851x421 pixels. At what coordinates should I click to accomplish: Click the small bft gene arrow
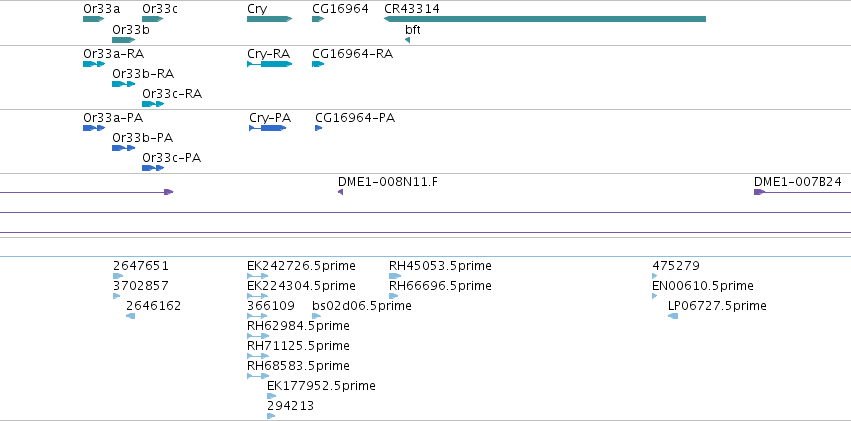(408, 40)
